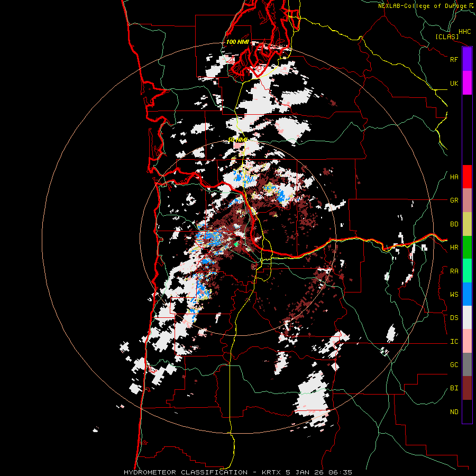The width and height of the screenshot is (476, 476).
Task: Click the UK magenta legend swatch
Action: pyautogui.click(x=467, y=83)
